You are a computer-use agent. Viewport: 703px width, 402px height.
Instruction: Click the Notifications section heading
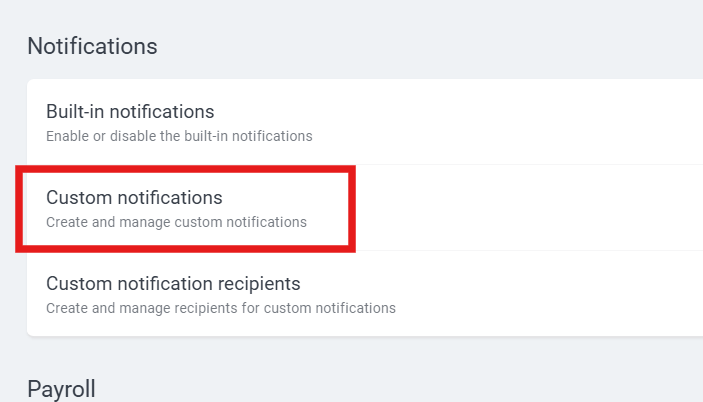point(92,47)
